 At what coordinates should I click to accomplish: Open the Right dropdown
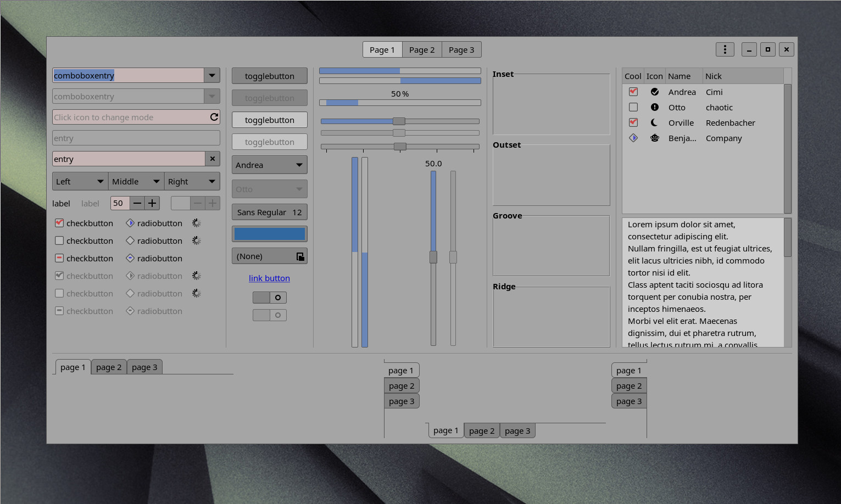pyautogui.click(x=192, y=181)
